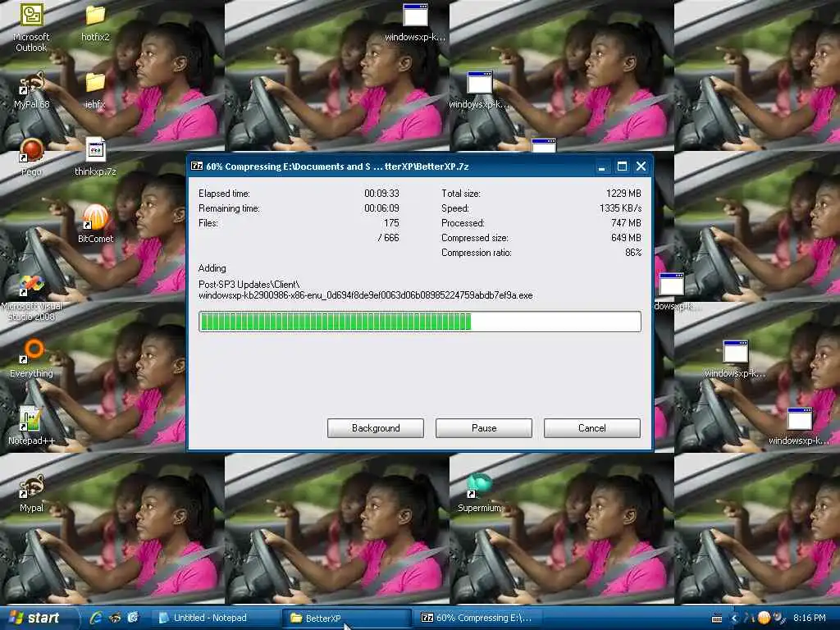The width and height of the screenshot is (840, 630).
Task: Select the MyPal 68 desktop shortcut
Action: (x=31, y=90)
